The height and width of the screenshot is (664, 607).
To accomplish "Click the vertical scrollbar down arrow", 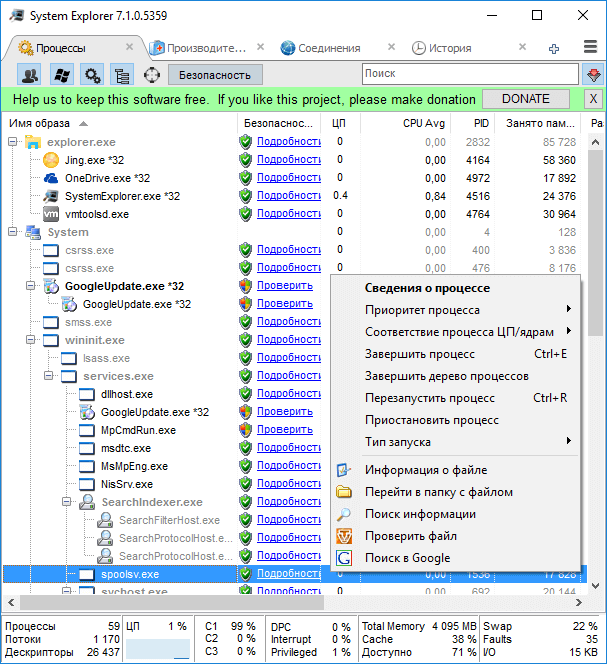I will point(595,586).
